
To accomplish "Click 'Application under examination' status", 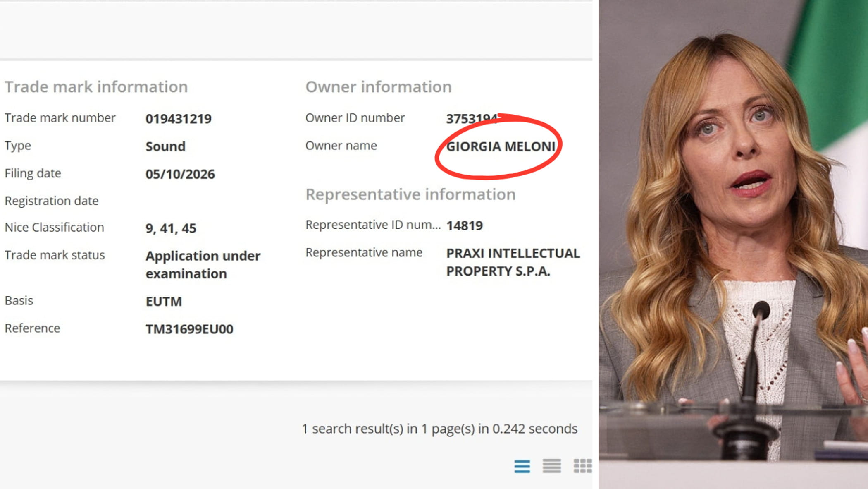I will coord(203,265).
